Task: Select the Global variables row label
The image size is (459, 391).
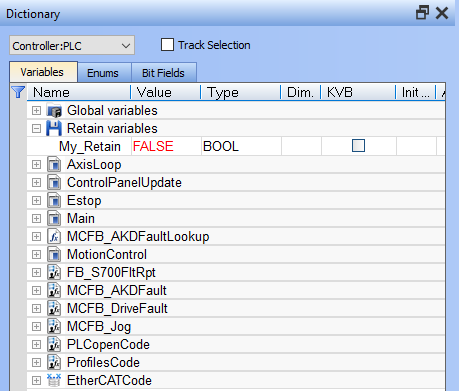Action: (112, 110)
